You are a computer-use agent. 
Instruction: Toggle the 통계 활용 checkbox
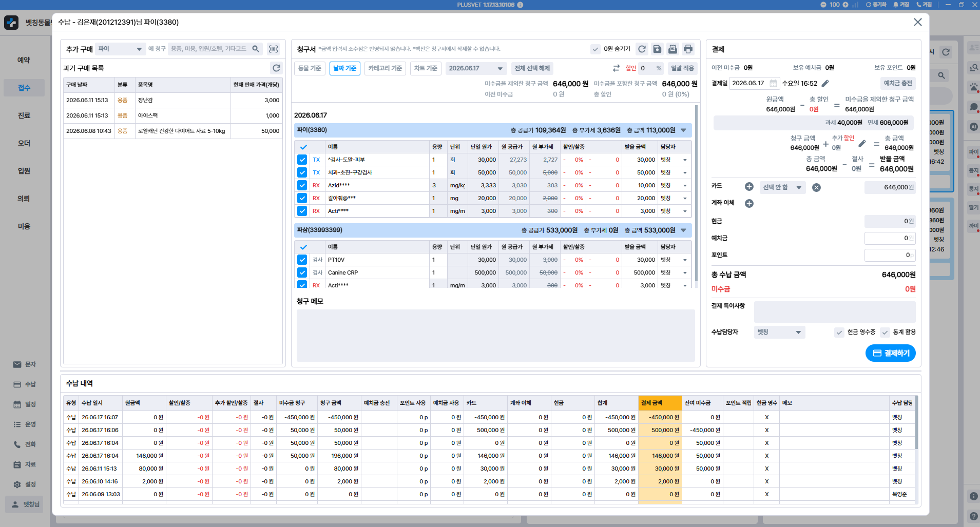click(885, 332)
